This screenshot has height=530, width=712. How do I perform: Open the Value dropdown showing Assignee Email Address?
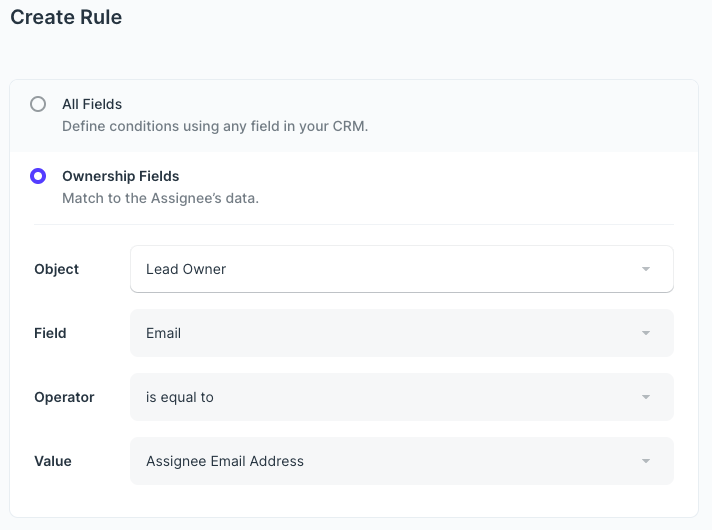(401, 461)
